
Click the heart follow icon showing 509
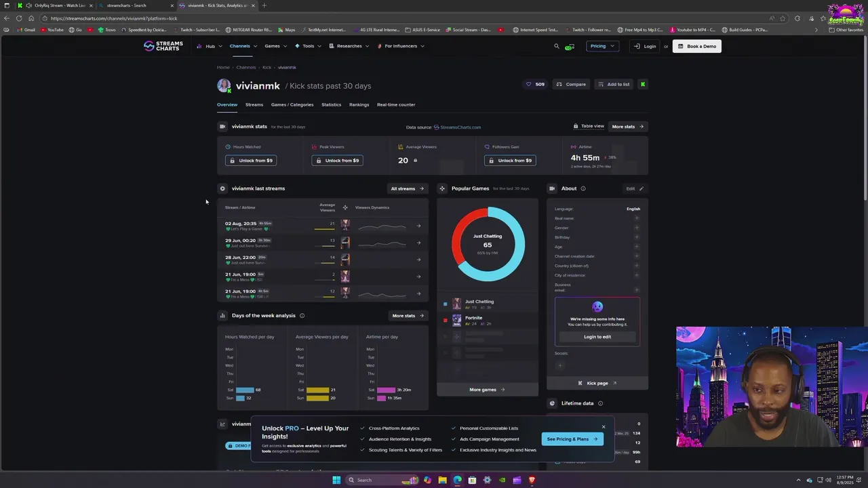(535, 84)
